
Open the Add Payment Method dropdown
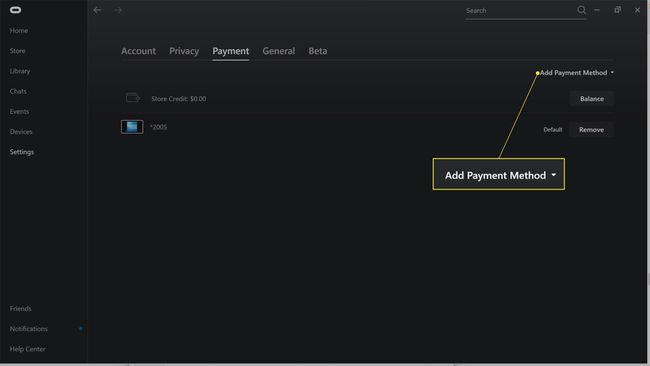click(577, 73)
